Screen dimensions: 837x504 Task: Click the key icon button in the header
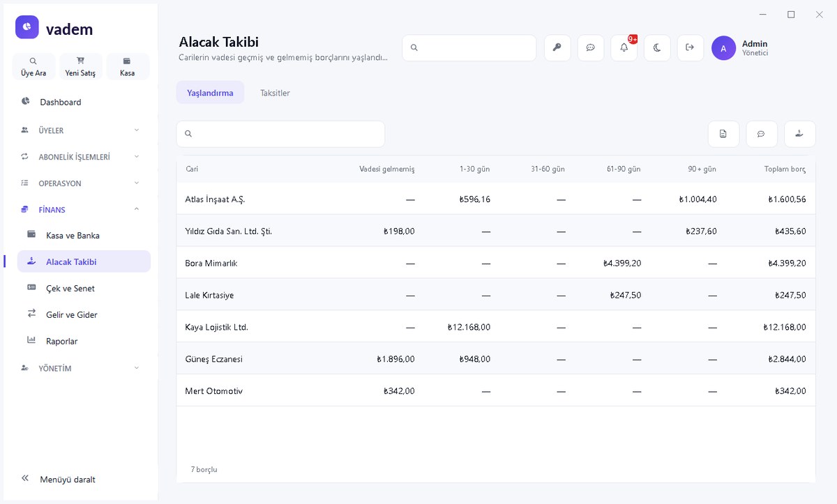(x=557, y=47)
